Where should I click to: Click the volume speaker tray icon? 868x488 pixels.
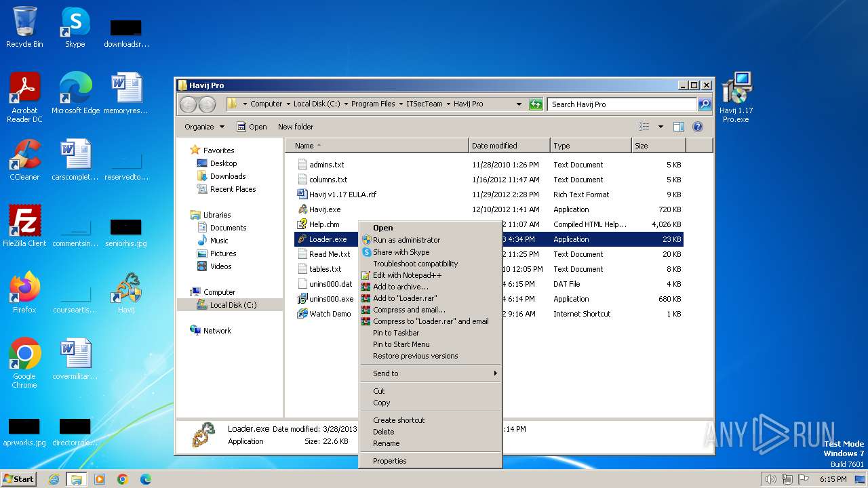pos(770,479)
